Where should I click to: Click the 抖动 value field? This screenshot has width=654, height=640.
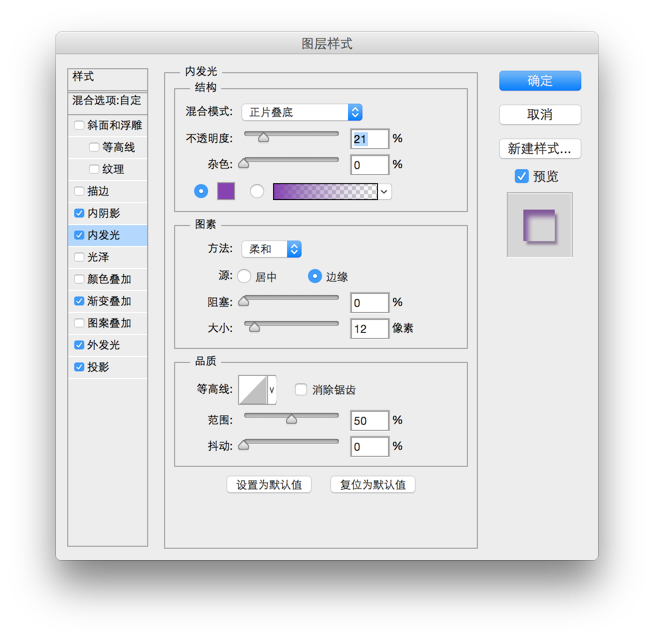[370, 447]
